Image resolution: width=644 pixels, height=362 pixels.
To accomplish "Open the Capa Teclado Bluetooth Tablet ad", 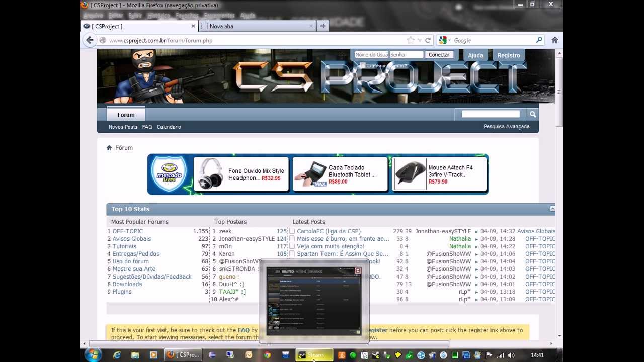I will point(340,174).
